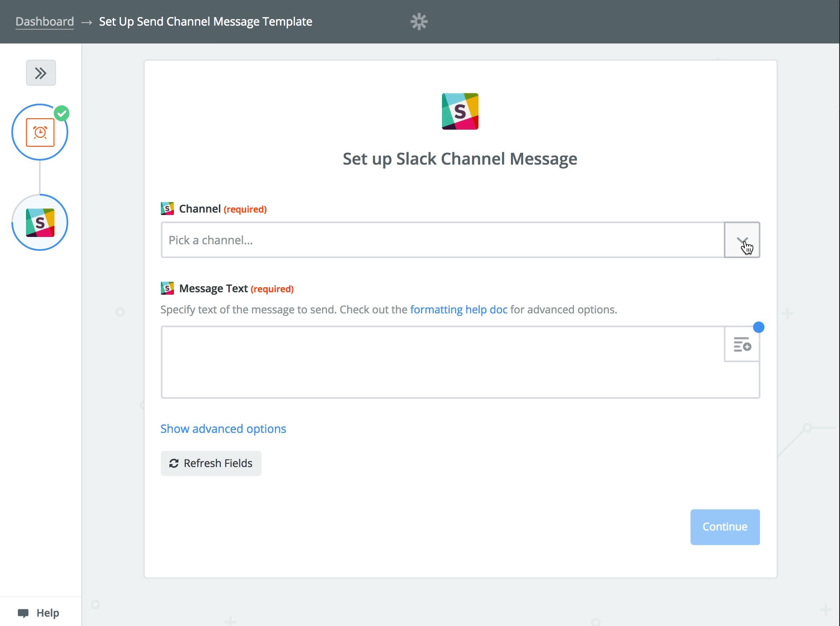Viewport: 840px width, 626px height.
Task: Click the large Slack logo above heading
Action: (x=460, y=111)
